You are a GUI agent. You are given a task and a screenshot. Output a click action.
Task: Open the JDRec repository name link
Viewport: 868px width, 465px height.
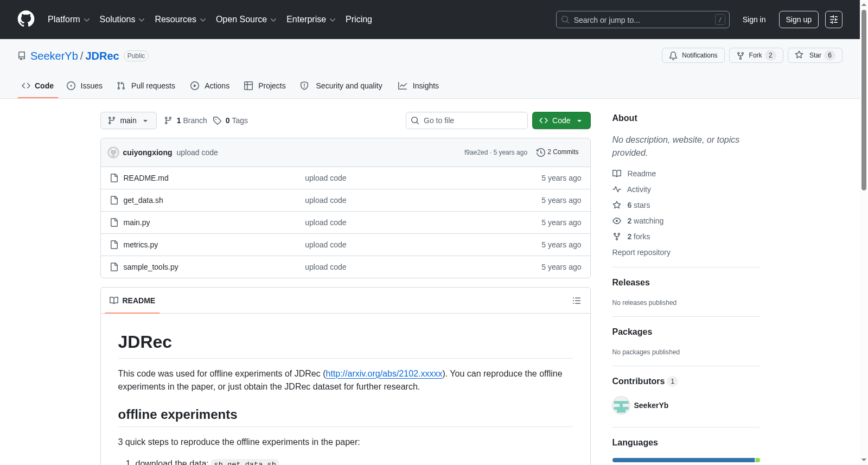coord(102,56)
